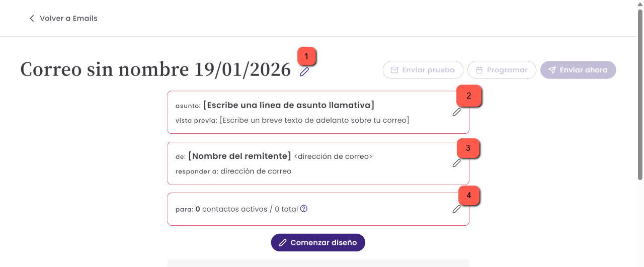Click the pencil icon in the para card
Image resolution: width=644 pixels, height=267 pixels.
(456, 209)
